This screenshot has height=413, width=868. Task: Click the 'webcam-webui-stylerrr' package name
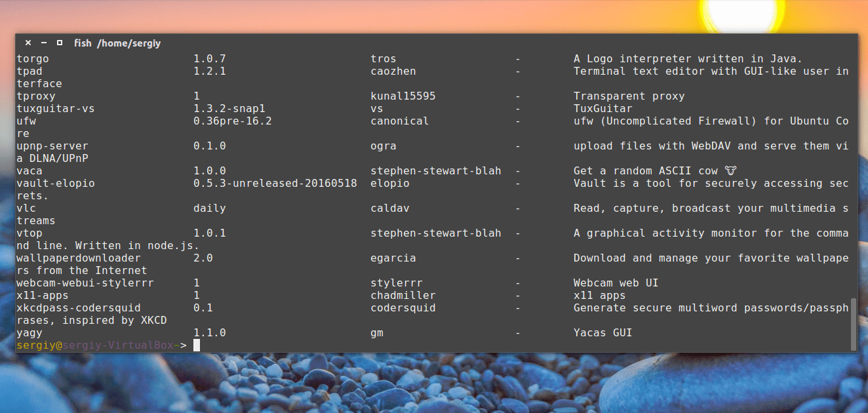coord(85,283)
